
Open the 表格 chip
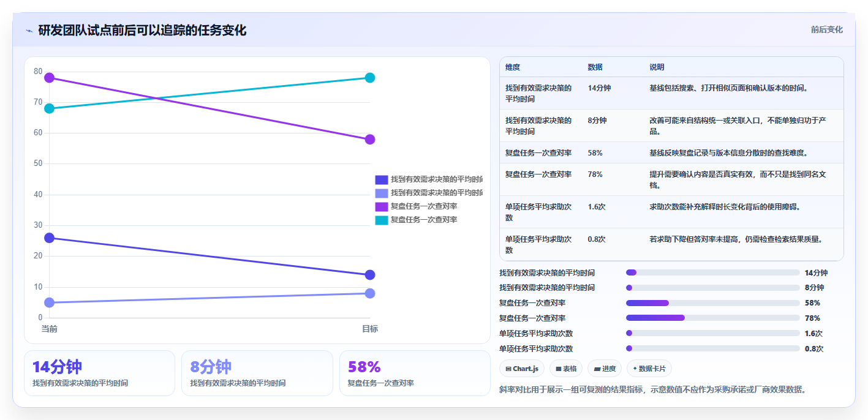pyautogui.click(x=566, y=369)
